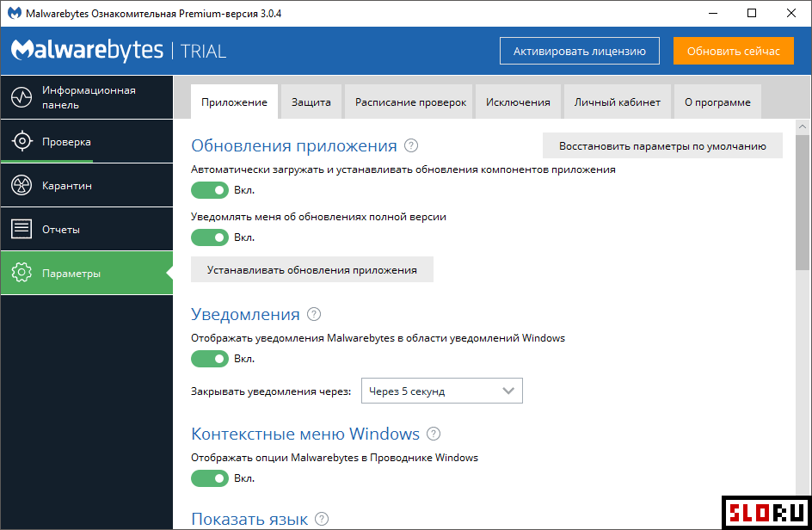Turn off Windows notification area alerts toggle

210,359
